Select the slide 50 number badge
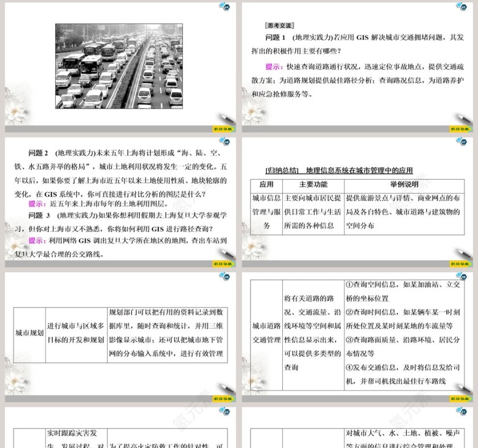Screen dimensions: 478x448 pos(226,412)
